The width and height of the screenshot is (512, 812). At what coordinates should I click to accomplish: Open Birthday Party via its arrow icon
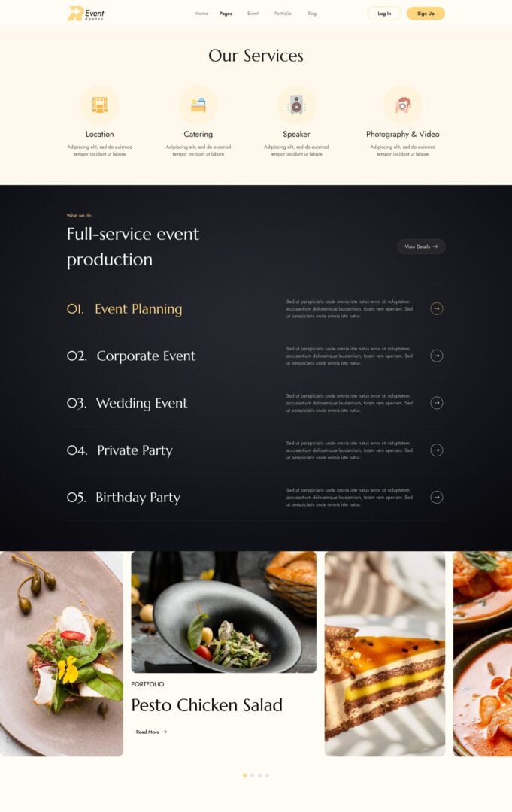(x=436, y=497)
